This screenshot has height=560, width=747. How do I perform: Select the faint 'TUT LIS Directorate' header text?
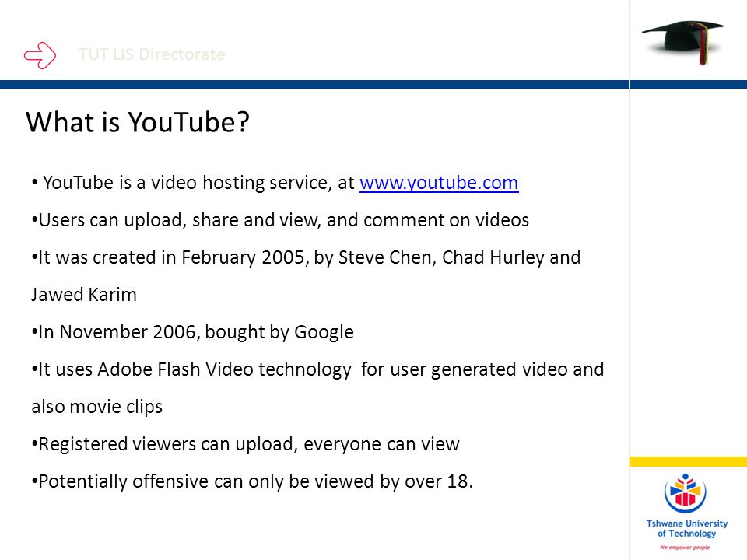tap(152, 54)
